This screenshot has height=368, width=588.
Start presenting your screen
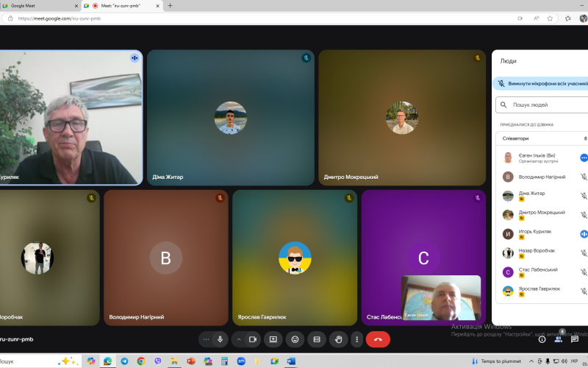coord(273,339)
